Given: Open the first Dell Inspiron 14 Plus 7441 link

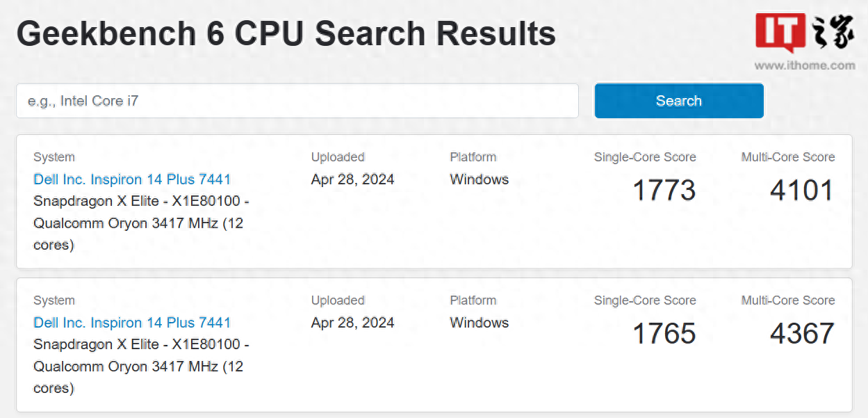Looking at the screenshot, I should point(132,179).
